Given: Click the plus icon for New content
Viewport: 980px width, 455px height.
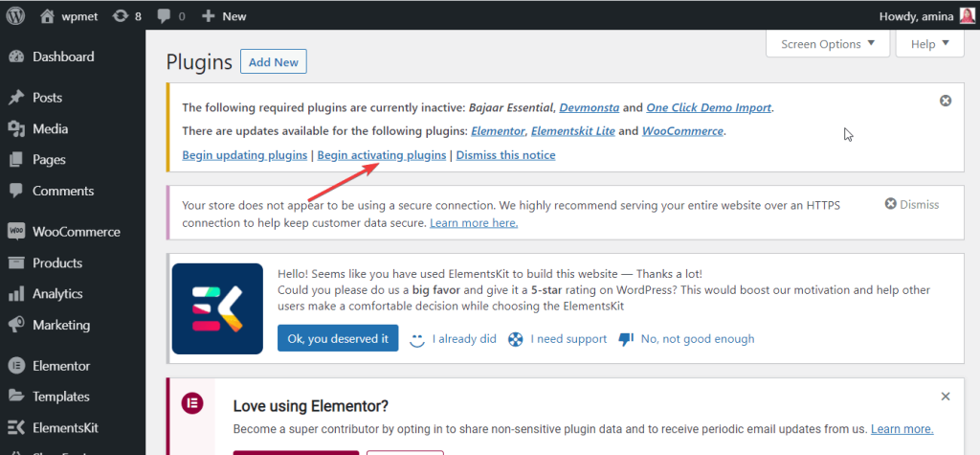Looking at the screenshot, I should point(208,16).
